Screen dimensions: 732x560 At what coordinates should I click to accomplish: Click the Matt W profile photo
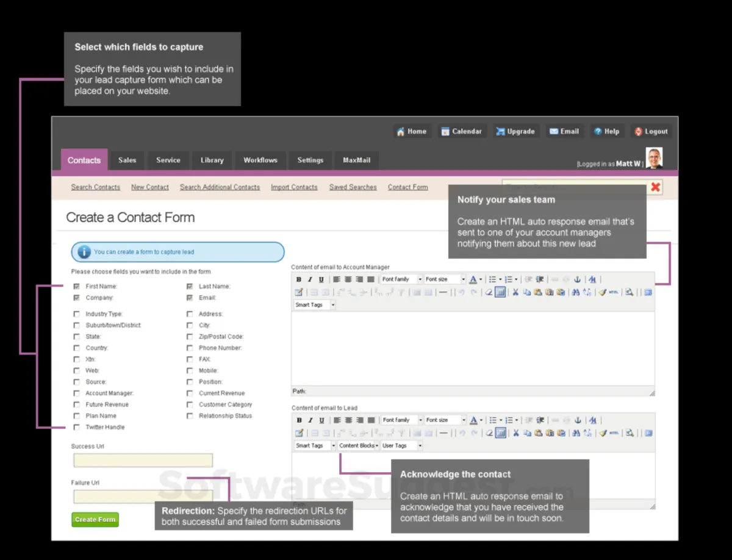click(654, 157)
